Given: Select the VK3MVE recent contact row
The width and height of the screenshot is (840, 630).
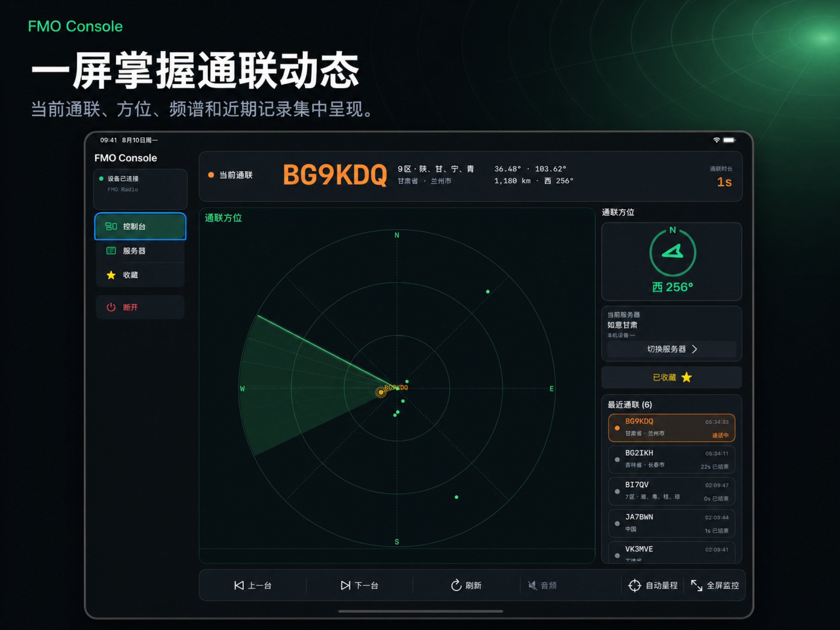Looking at the screenshot, I should 672,552.
